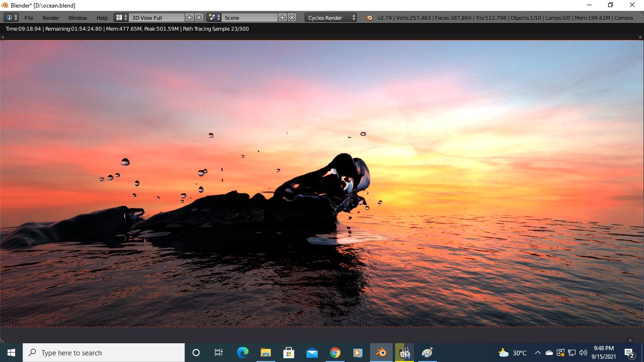Open the screen layout browse selector
The image size is (644, 362).
click(x=122, y=17)
